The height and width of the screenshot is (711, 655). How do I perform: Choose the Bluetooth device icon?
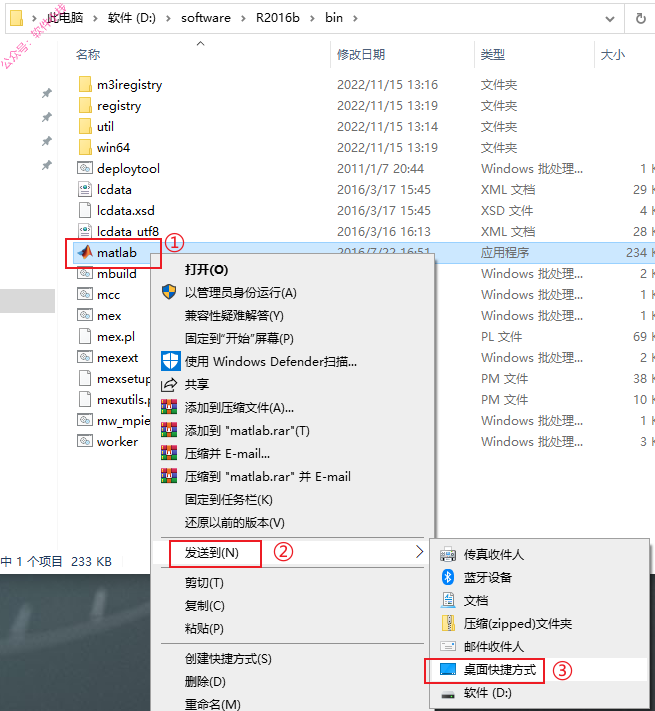point(448,577)
